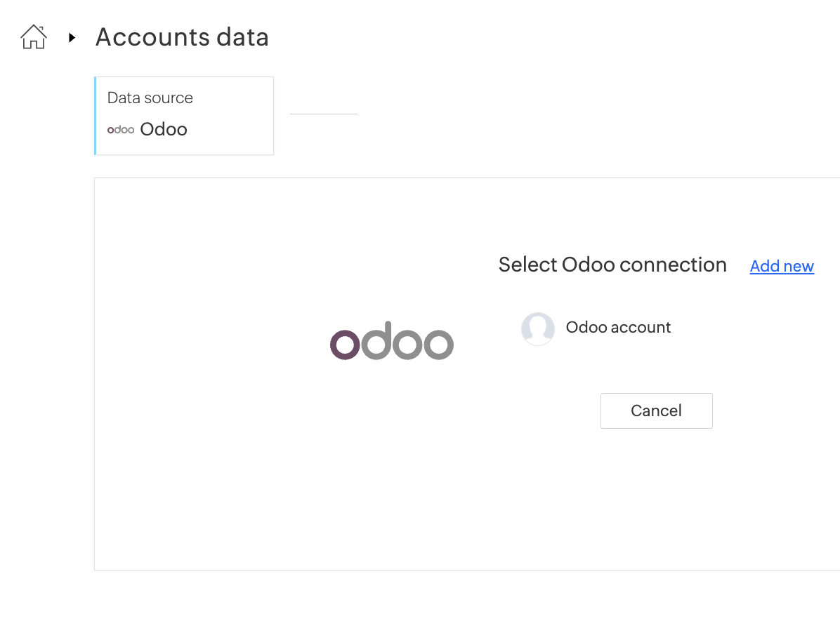Click the blue left edge of Data source card

[96, 116]
